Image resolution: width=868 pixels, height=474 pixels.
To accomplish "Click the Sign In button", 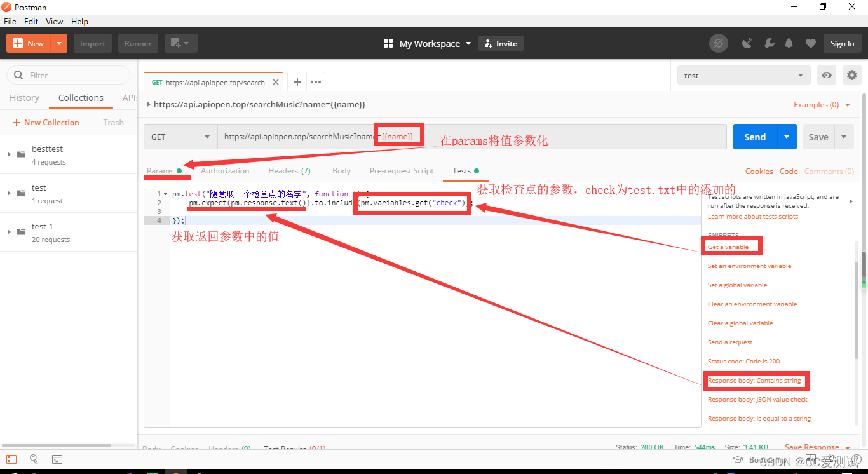I will pos(842,44).
